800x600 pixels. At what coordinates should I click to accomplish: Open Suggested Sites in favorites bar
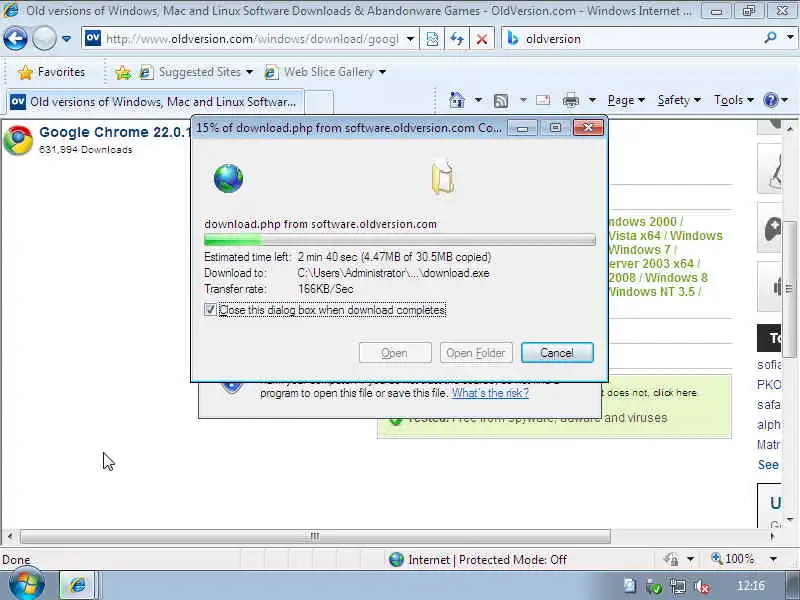196,72
